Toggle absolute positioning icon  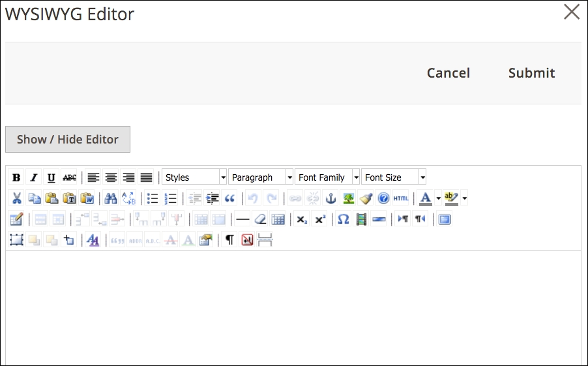(69, 240)
